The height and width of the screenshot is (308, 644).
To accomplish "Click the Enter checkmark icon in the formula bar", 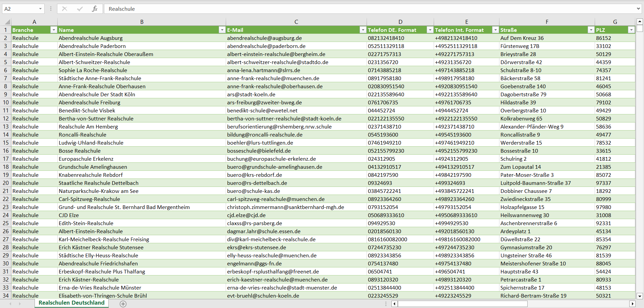I will pos(80,9).
